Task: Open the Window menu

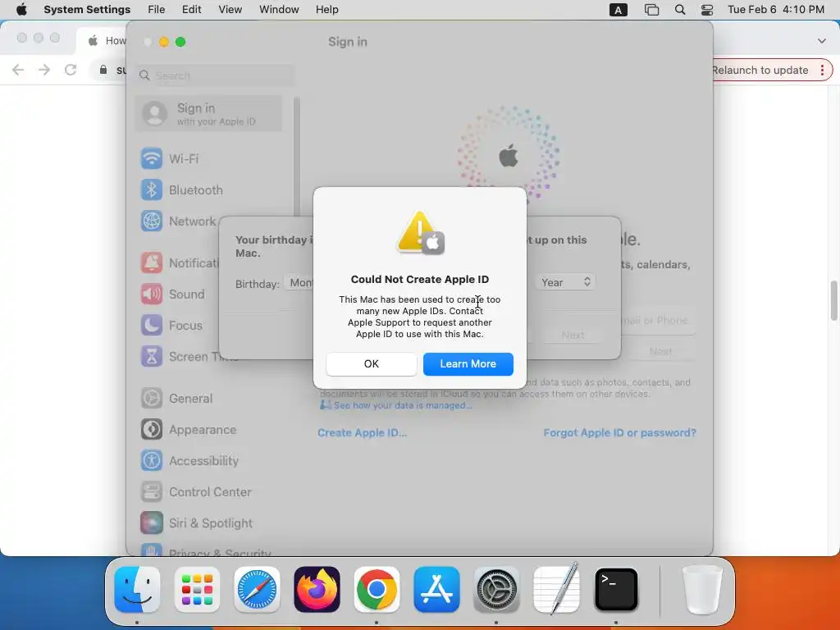Action: tap(279, 10)
